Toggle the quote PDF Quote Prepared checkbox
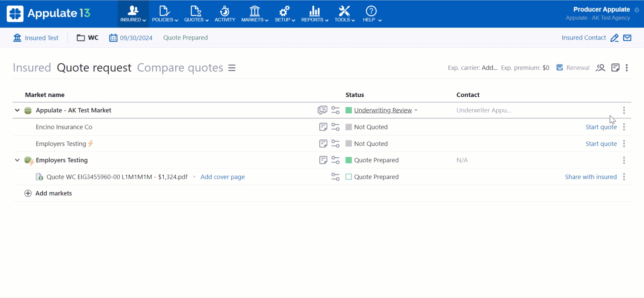 pos(349,177)
